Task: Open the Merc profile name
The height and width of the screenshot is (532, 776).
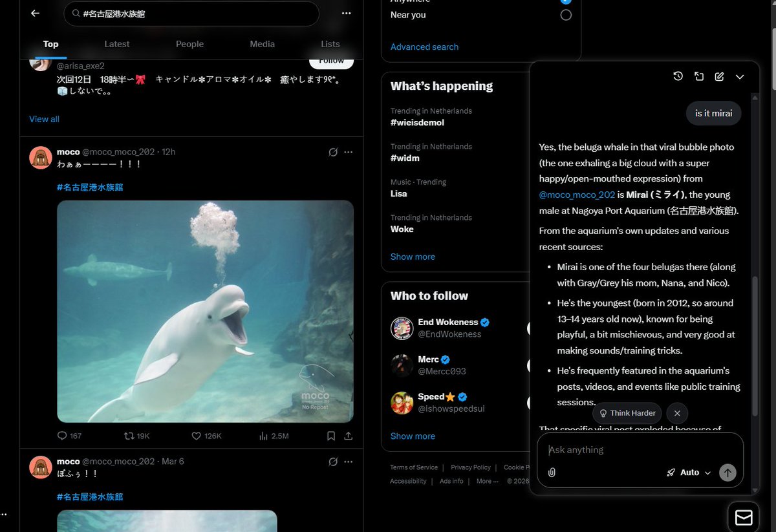Action: tap(428, 359)
